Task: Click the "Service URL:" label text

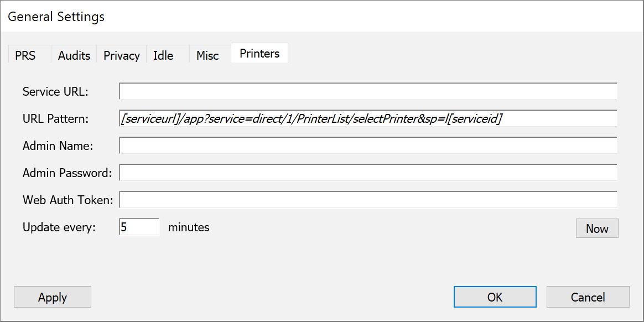Action: 55,92
